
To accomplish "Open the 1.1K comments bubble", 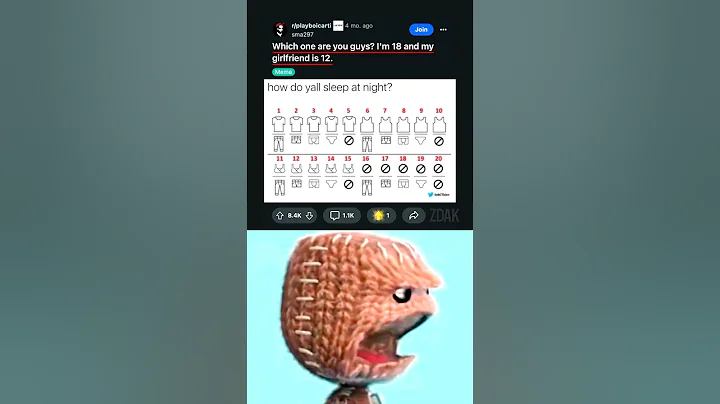I will [342, 215].
